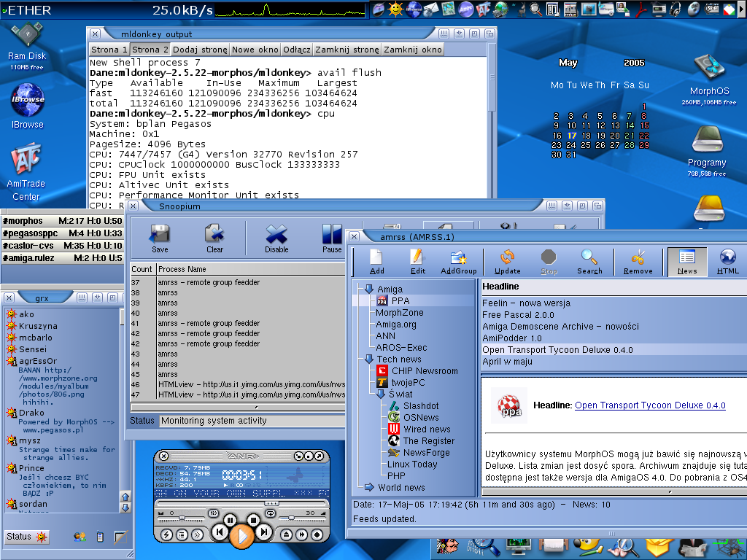Select the MorphOS disk icon
Screen dimensions: 747x560
(709, 79)
